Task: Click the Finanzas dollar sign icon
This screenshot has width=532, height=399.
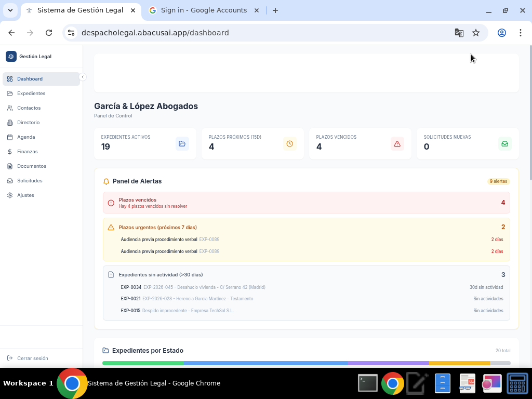Action: 10,152
